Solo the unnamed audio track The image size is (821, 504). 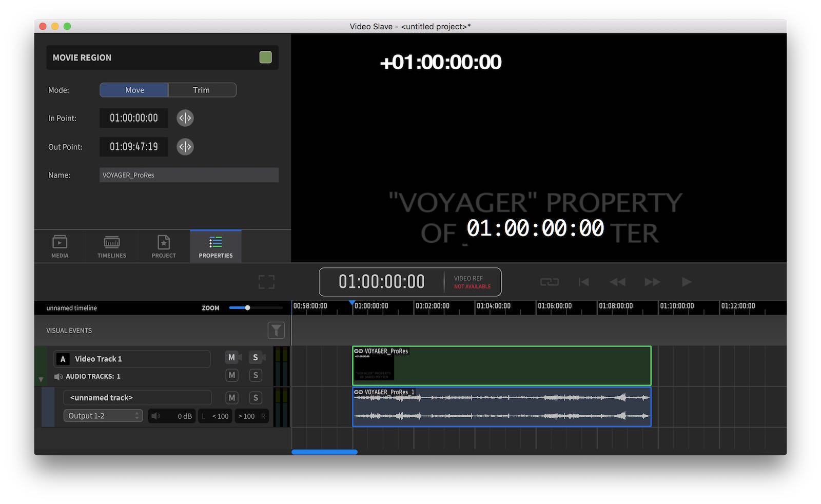coord(256,398)
